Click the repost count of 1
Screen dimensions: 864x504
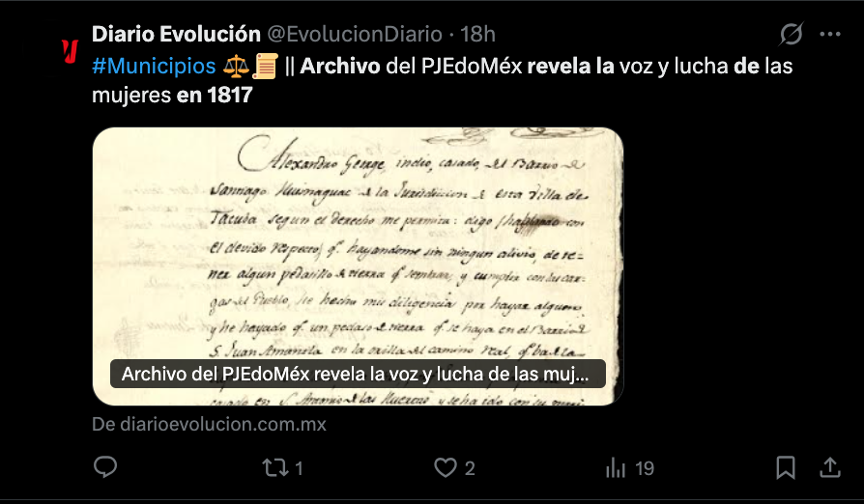(299, 468)
